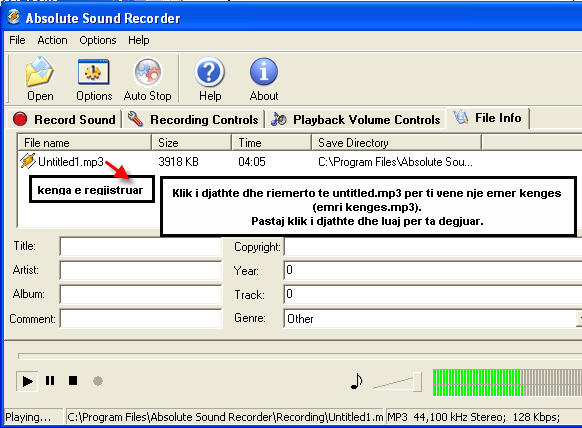Open the Options toolbar icon
The width and height of the screenshot is (582, 428).
tap(94, 79)
